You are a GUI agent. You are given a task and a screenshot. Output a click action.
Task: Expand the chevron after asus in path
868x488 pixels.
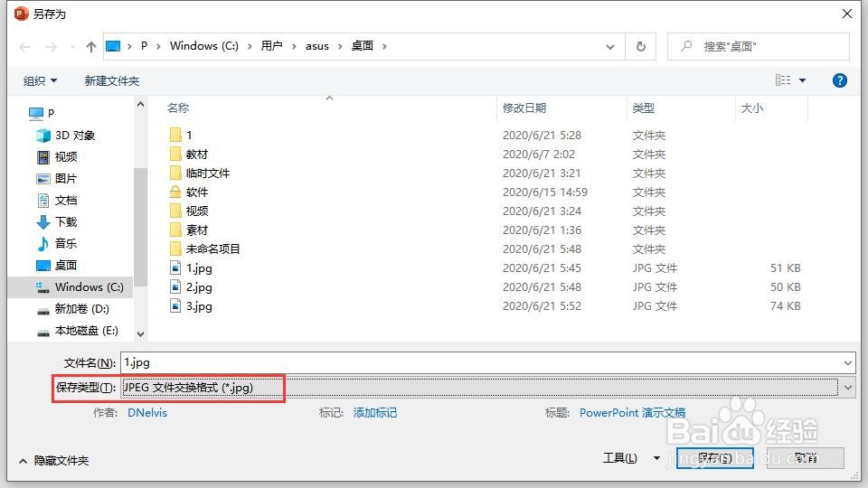[340, 46]
